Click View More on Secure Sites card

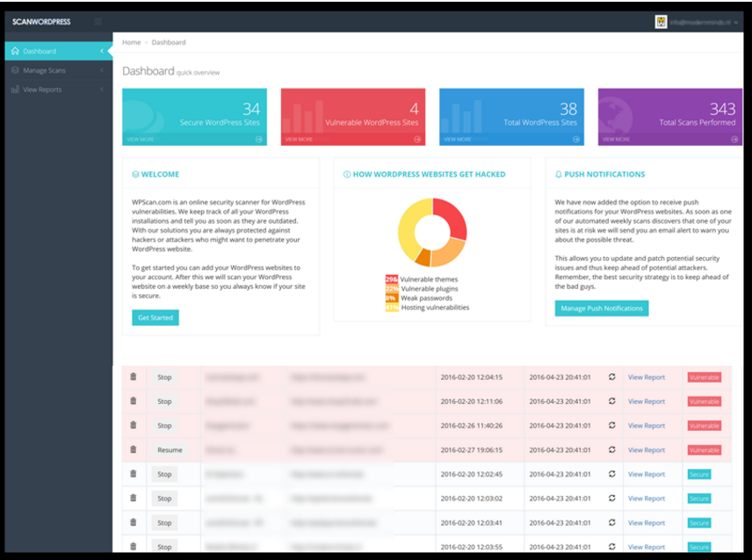coord(140,140)
